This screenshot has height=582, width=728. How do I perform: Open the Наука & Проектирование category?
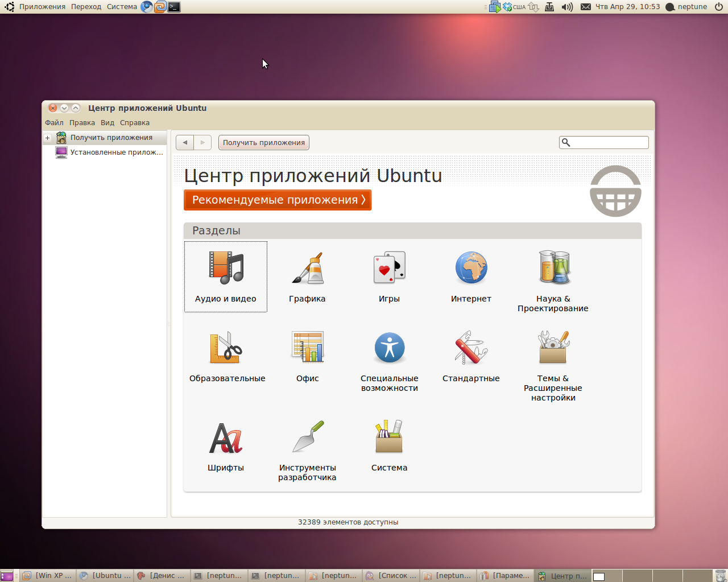pos(553,282)
